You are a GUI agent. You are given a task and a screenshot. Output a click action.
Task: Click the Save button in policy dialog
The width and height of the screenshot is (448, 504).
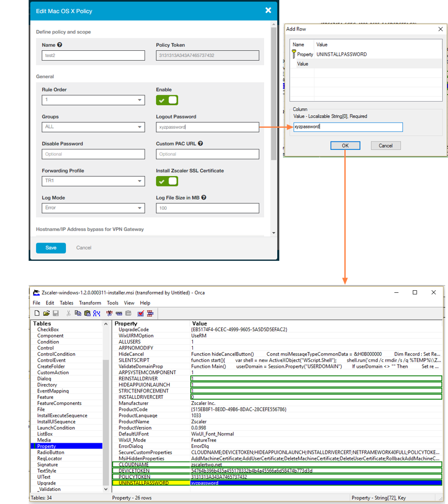pos(51,248)
